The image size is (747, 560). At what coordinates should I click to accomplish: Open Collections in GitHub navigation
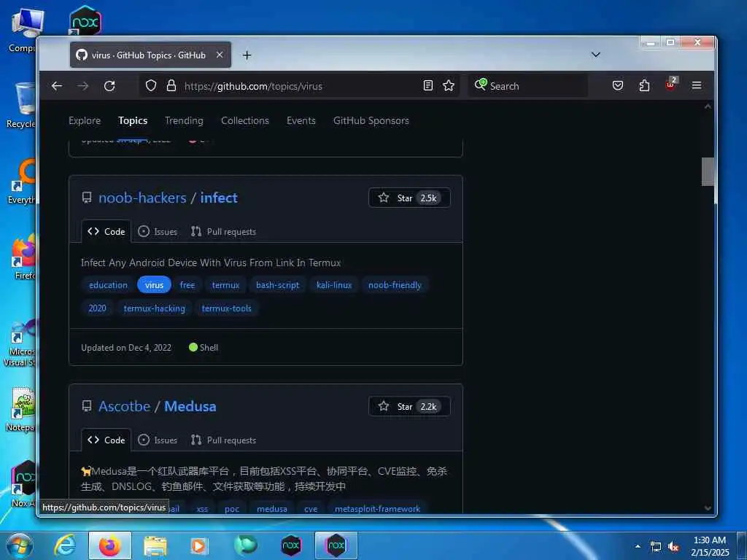tap(245, 121)
